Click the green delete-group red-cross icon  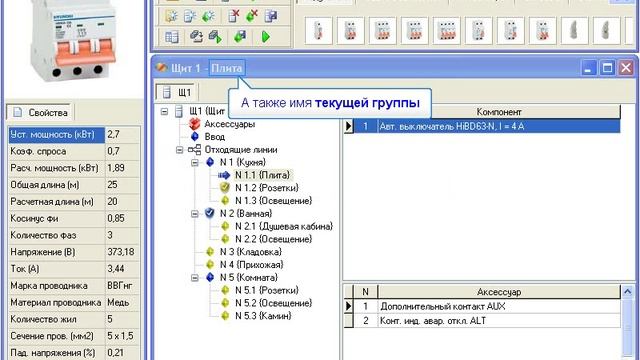click(x=252, y=16)
